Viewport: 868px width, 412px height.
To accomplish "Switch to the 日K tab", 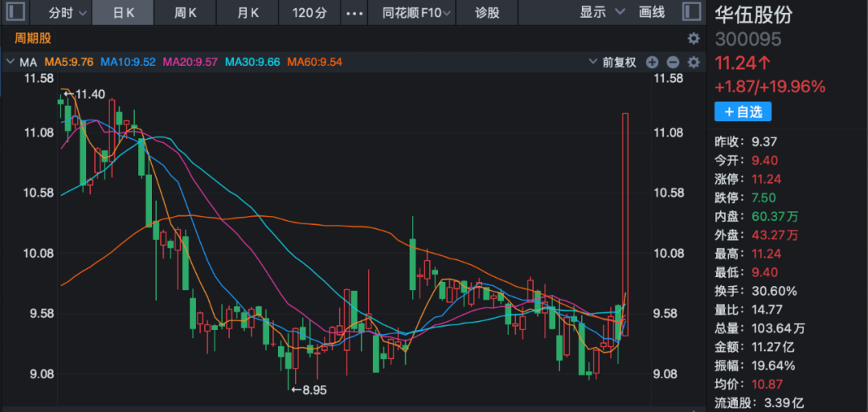I will tap(124, 13).
